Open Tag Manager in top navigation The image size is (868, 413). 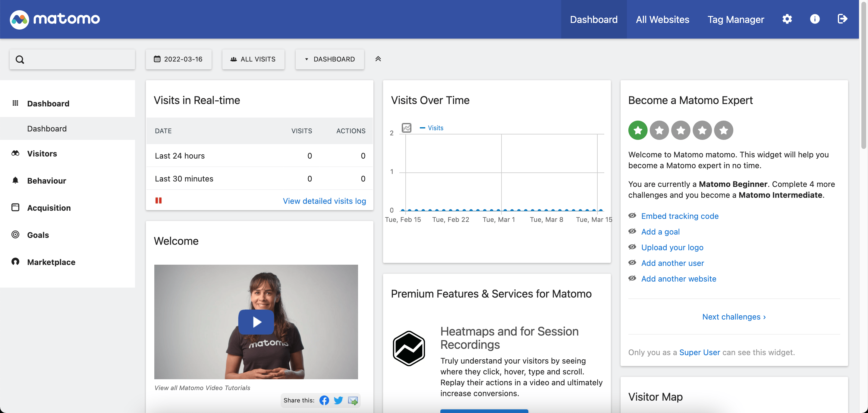pos(736,19)
